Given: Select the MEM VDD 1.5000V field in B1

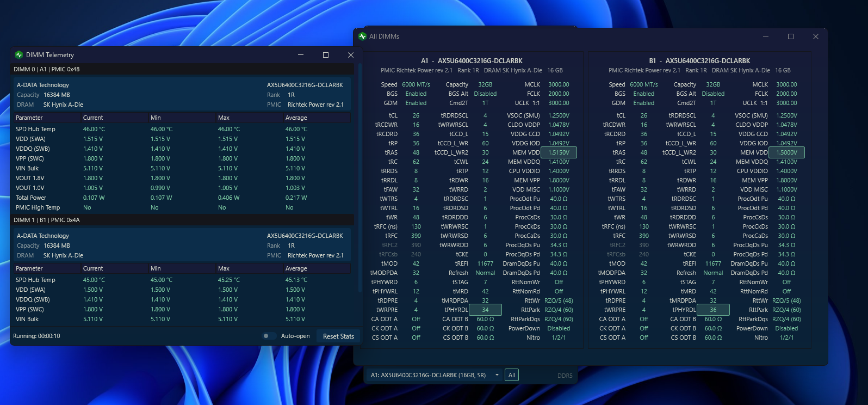Looking at the screenshot, I should (787, 152).
